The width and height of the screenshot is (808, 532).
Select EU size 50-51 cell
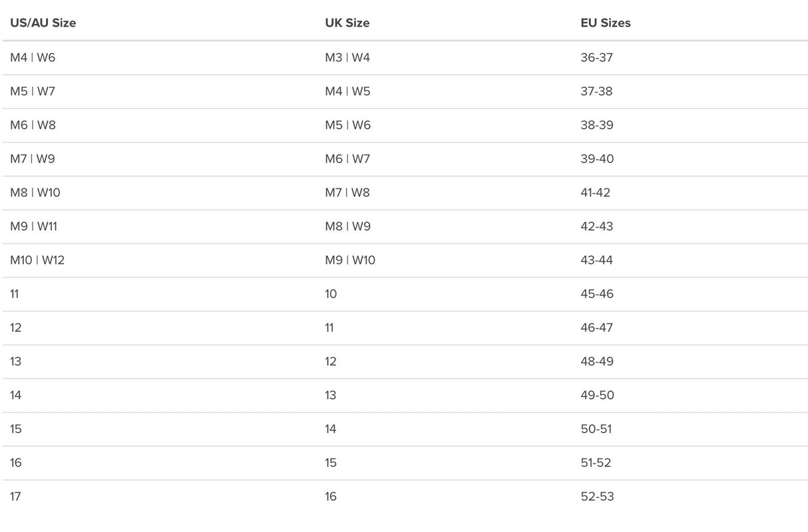(x=596, y=429)
